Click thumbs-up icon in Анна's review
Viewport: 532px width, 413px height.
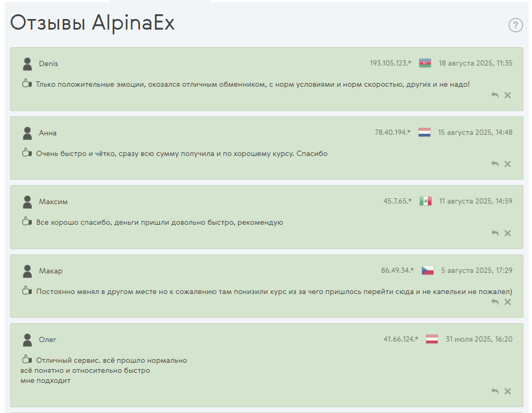tap(27, 152)
